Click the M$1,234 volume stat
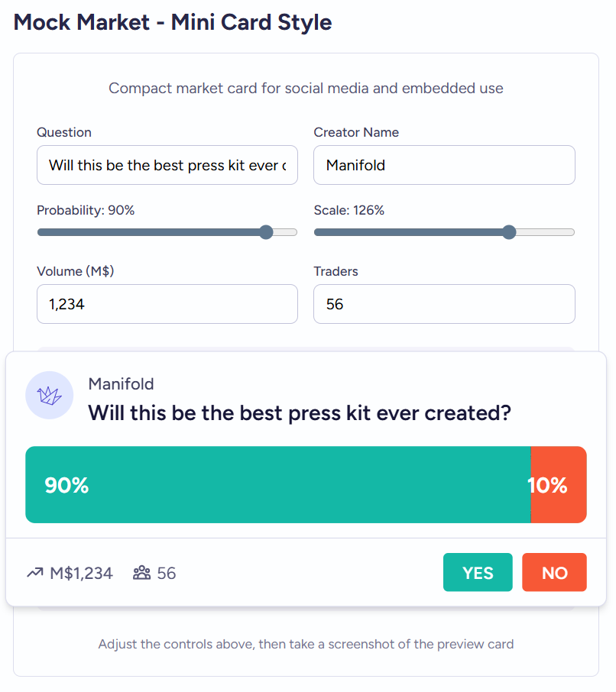 (81, 573)
